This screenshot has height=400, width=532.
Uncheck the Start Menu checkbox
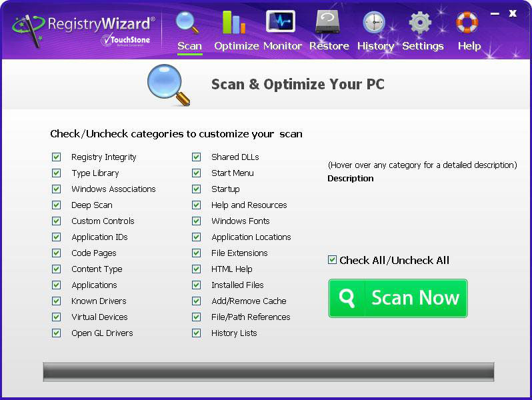point(196,173)
